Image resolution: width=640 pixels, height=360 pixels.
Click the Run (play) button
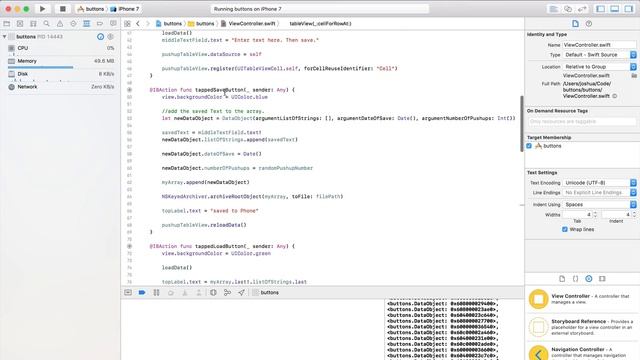click(42, 9)
